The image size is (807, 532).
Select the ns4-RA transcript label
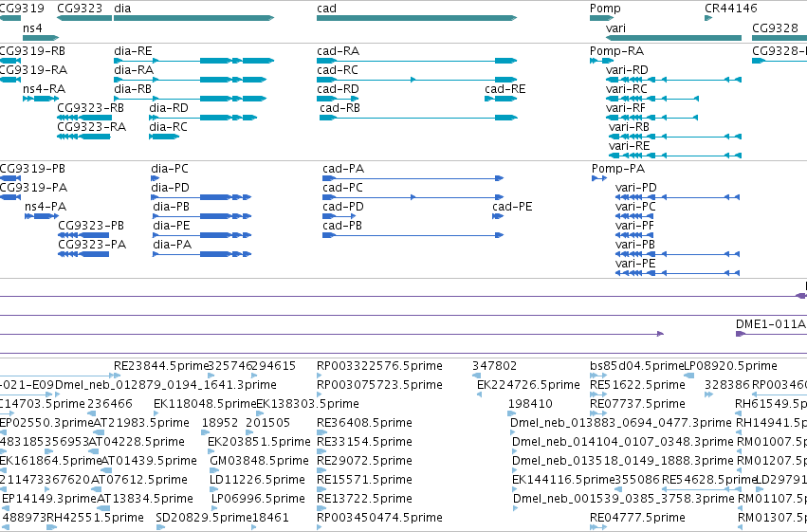tap(44, 89)
